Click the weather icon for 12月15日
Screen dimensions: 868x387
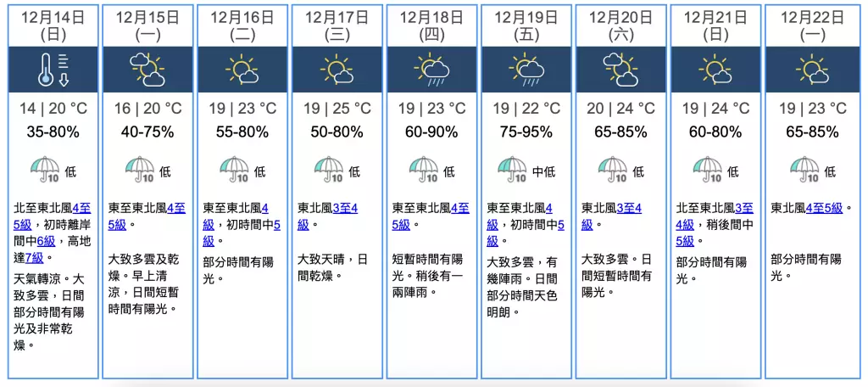147,70
